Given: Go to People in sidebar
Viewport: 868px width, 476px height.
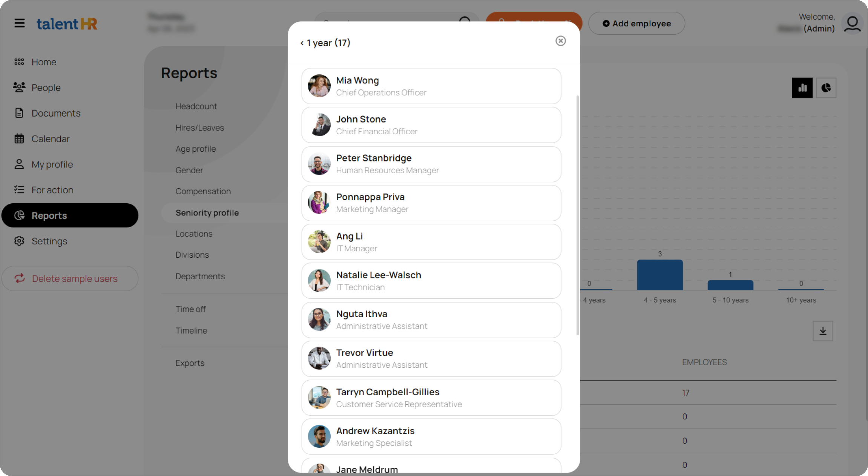Looking at the screenshot, I should tap(46, 88).
